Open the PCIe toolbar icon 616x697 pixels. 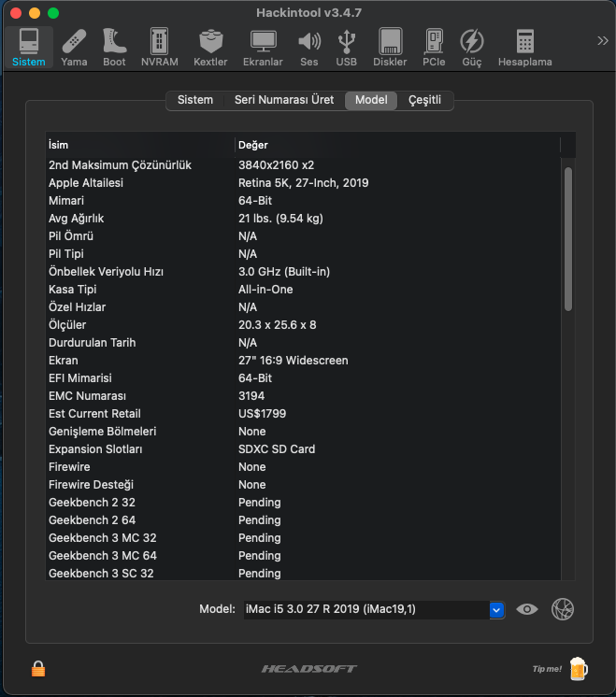click(x=434, y=47)
